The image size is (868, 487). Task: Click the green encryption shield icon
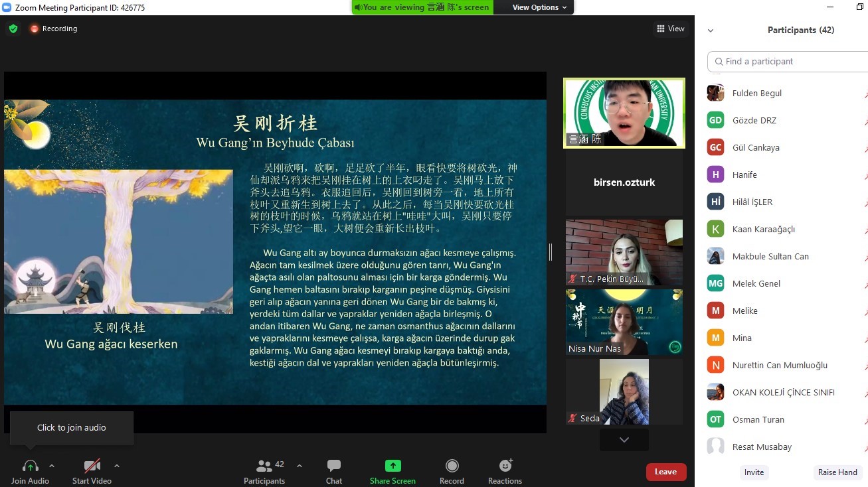[13, 29]
